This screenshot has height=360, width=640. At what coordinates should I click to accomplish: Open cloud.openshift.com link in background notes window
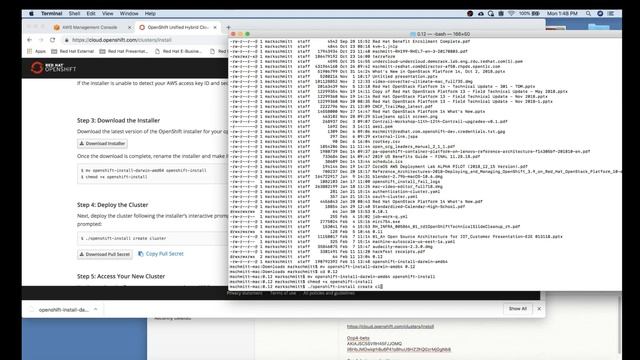pos(390,327)
